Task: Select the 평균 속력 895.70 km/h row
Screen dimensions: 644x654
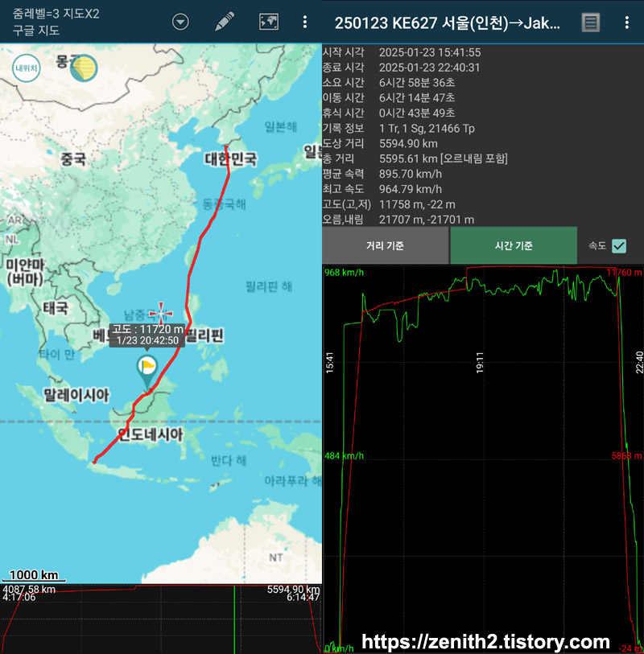Action: [x=483, y=174]
